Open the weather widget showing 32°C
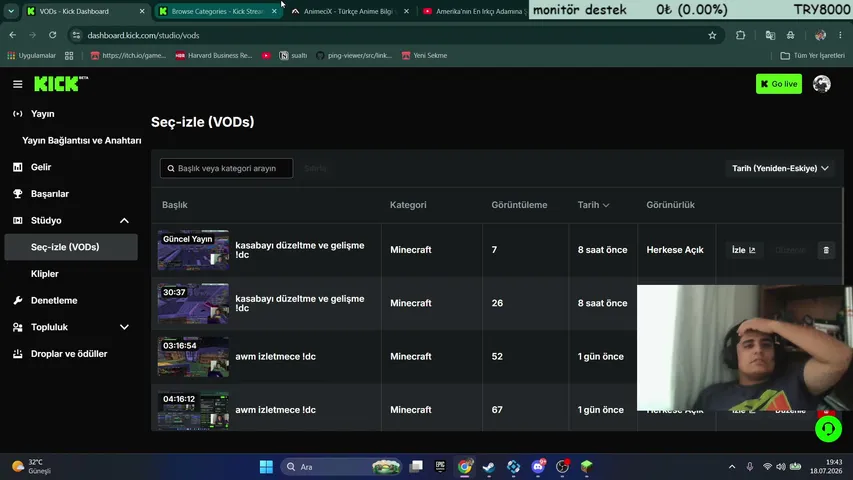The width and height of the screenshot is (853, 480). pos(33,466)
